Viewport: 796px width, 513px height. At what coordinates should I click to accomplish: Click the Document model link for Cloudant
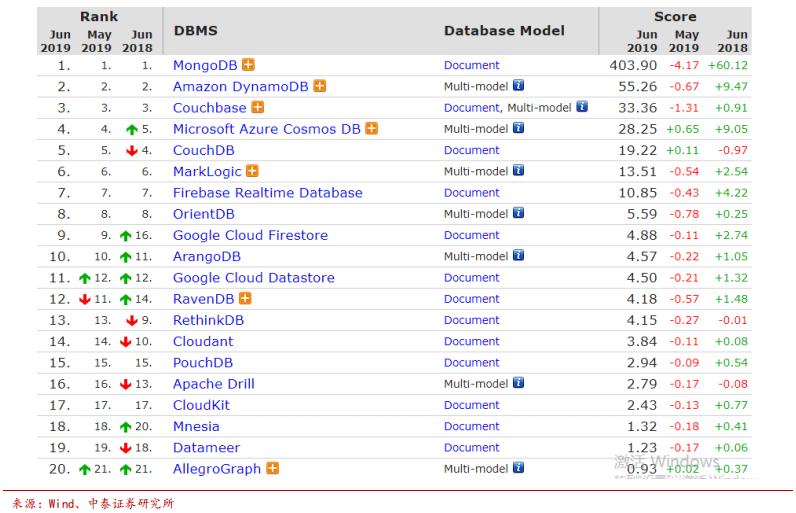pos(472,341)
